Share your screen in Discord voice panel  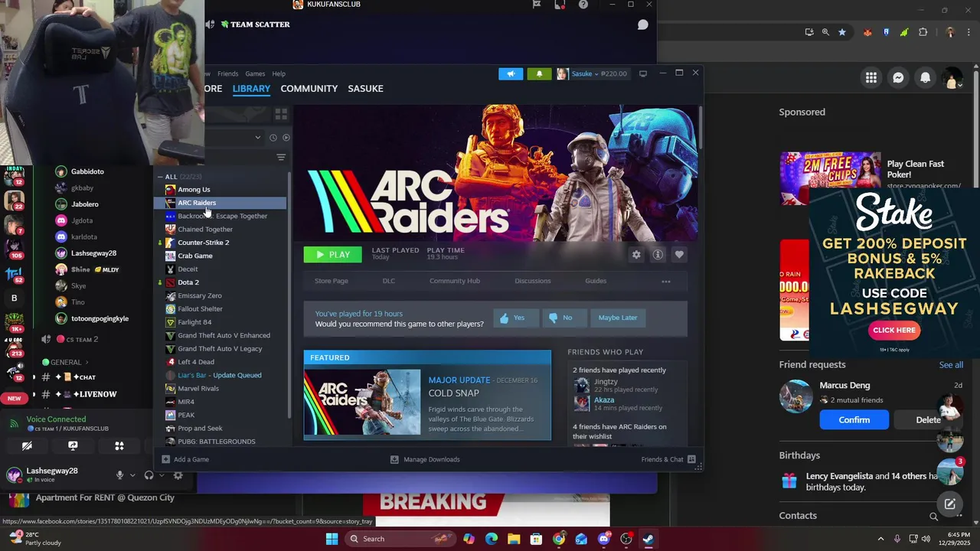[x=73, y=446]
